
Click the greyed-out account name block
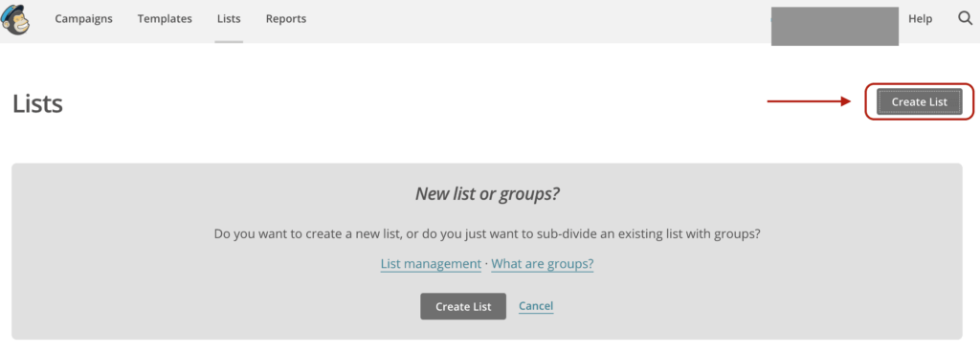click(x=835, y=26)
